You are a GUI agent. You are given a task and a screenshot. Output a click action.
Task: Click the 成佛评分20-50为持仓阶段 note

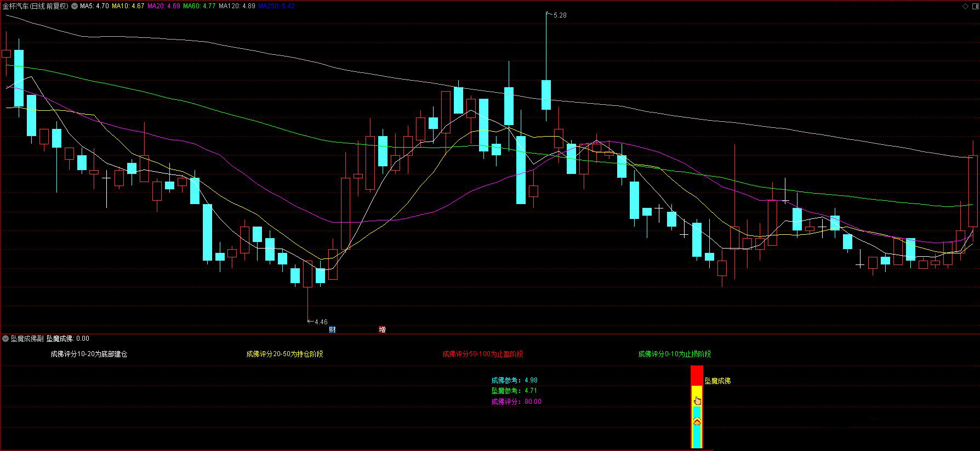point(284,354)
